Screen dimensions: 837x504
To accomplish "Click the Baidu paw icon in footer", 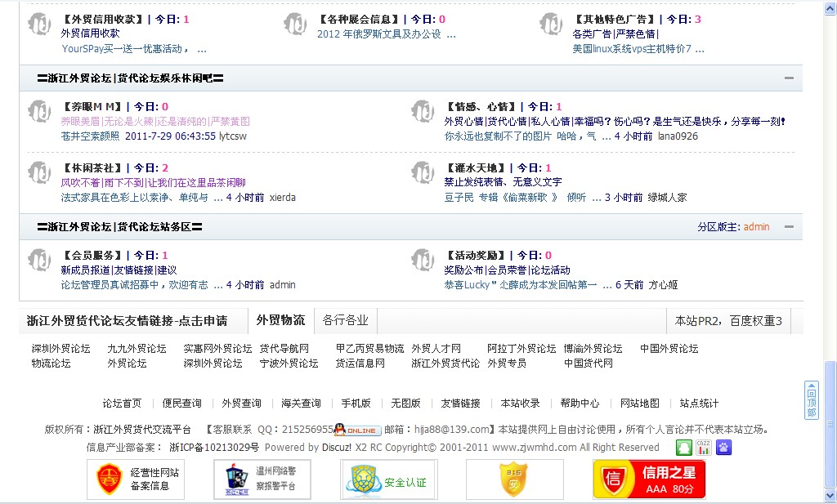I will pos(724,448).
